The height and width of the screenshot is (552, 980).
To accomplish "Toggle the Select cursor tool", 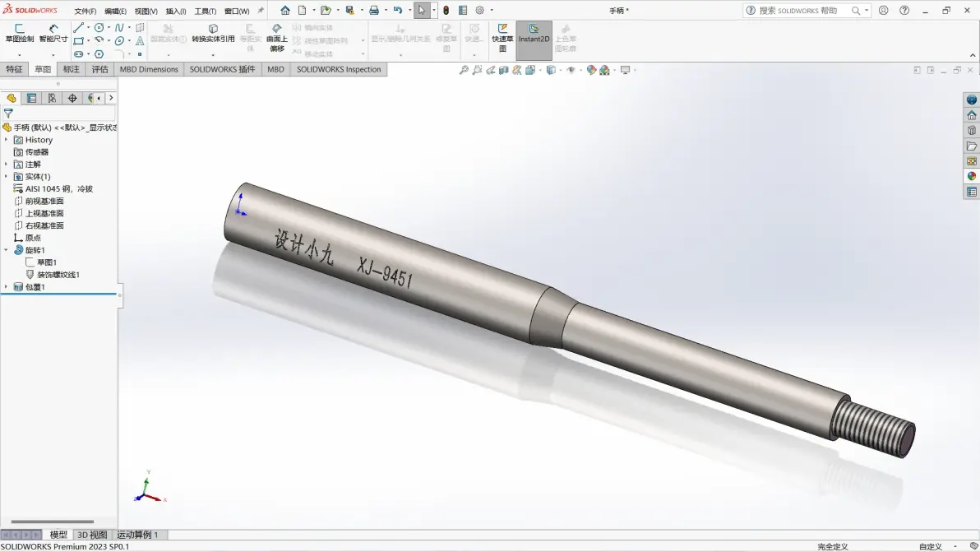I will point(422,11).
